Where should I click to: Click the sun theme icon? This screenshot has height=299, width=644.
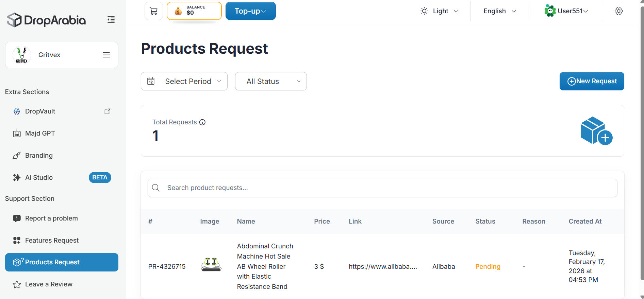tap(424, 11)
